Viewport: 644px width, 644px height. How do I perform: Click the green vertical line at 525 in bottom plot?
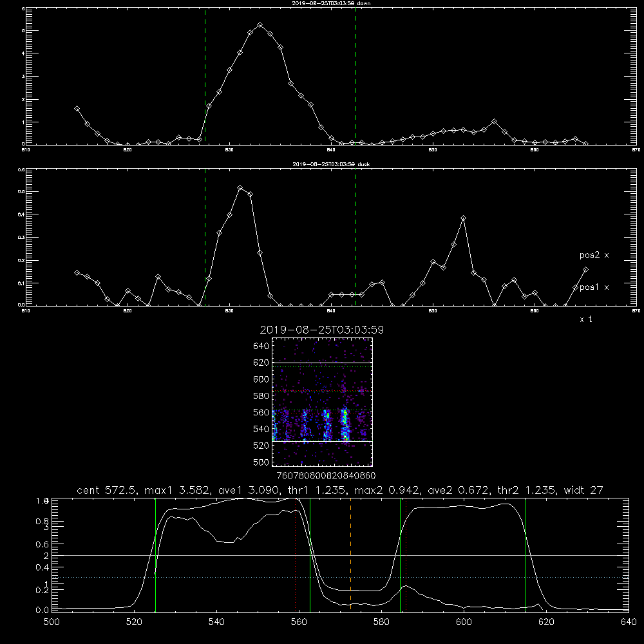tap(155, 554)
